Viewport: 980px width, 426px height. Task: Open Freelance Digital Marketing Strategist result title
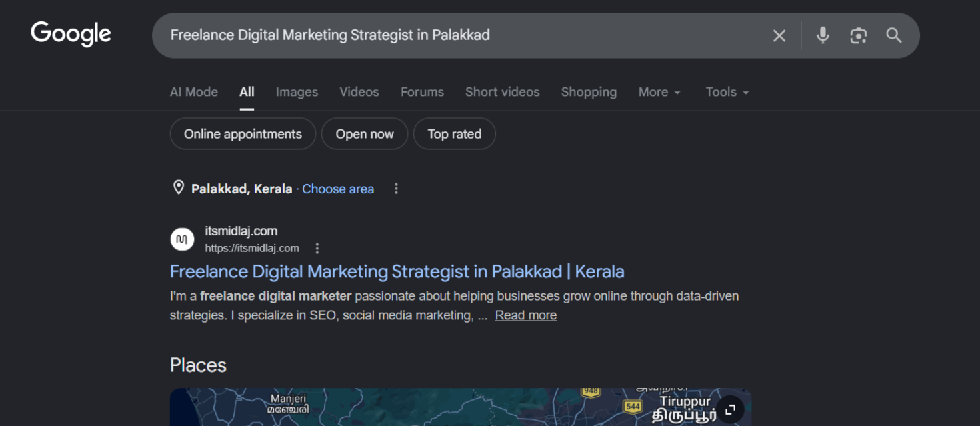[x=397, y=271]
